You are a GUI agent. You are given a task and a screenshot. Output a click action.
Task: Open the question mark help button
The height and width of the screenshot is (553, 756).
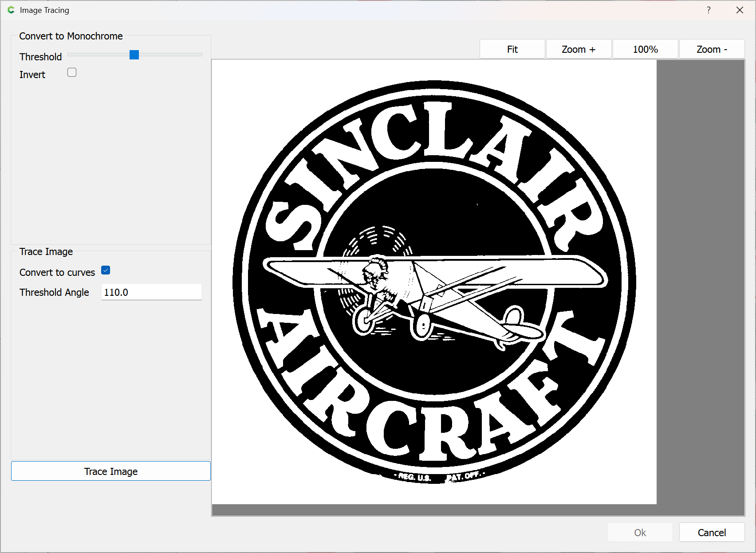coord(709,10)
